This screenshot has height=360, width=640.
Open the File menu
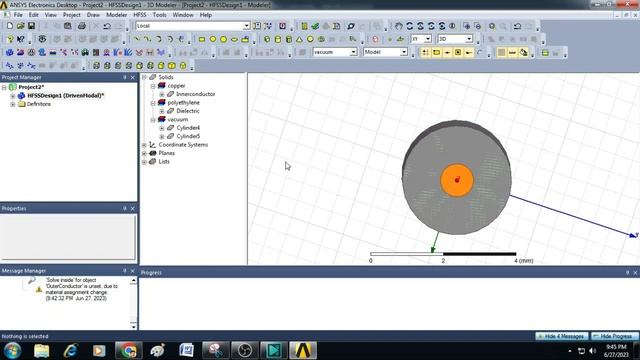18,15
